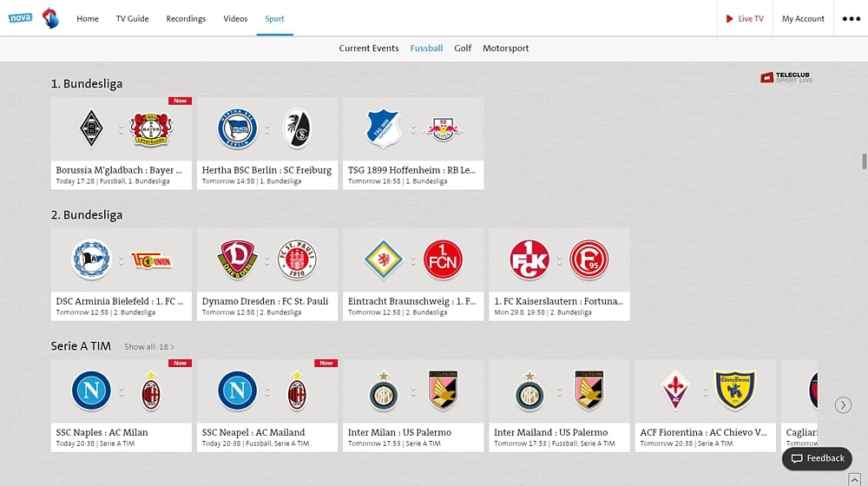Switch to the Golf sub-tab
868x486 pixels.
(x=463, y=48)
